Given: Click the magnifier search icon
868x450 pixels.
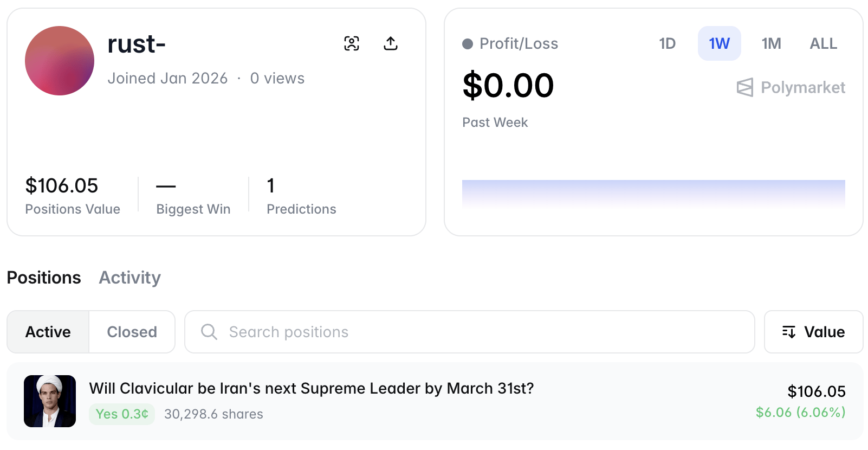Looking at the screenshot, I should click(x=209, y=332).
